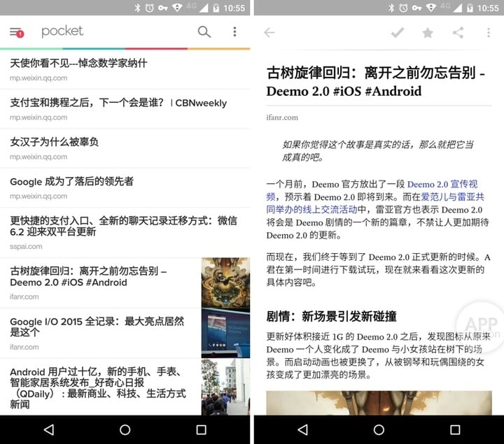Screen dimensions: 504x444
Task: Open the article 天使你看不见--悼念数学家纳什
Action: (x=125, y=69)
